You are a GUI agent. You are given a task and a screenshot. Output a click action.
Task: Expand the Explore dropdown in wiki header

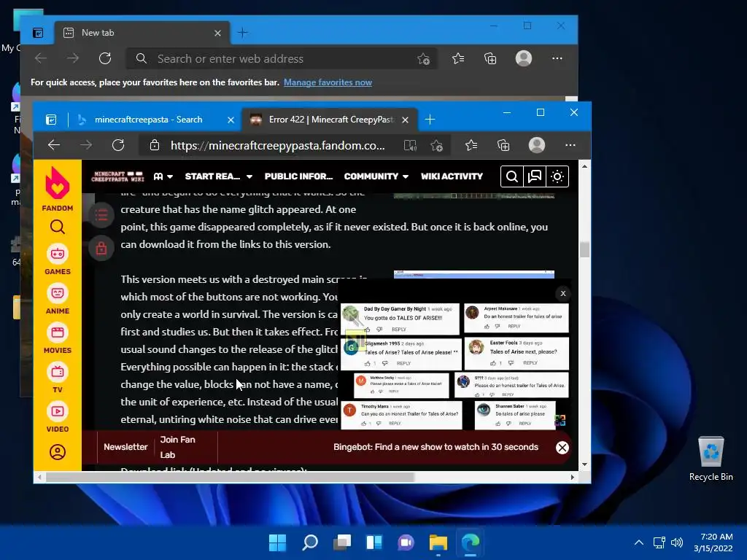coord(163,176)
